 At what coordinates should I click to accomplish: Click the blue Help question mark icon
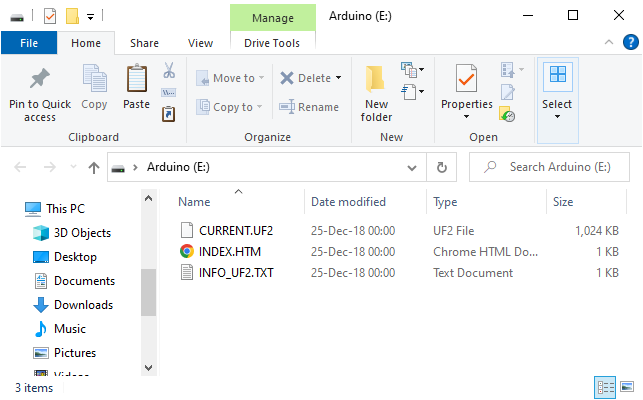(630, 42)
